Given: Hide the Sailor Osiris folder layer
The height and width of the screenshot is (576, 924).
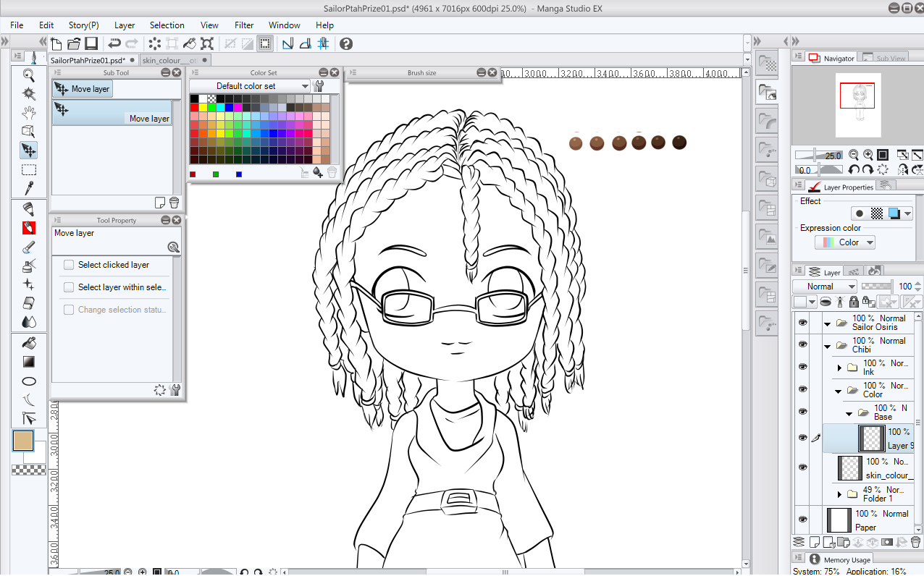Looking at the screenshot, I should tap(802, 323).
